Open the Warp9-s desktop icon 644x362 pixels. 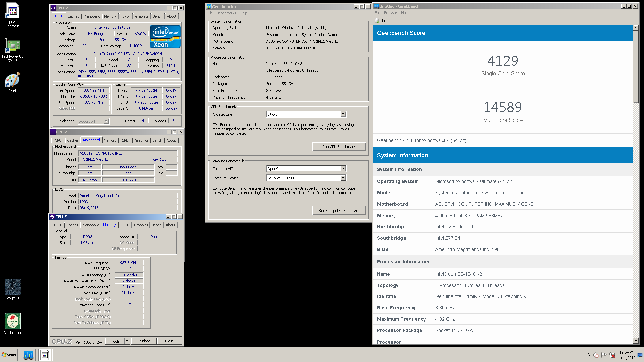click(x=12, y=289)
